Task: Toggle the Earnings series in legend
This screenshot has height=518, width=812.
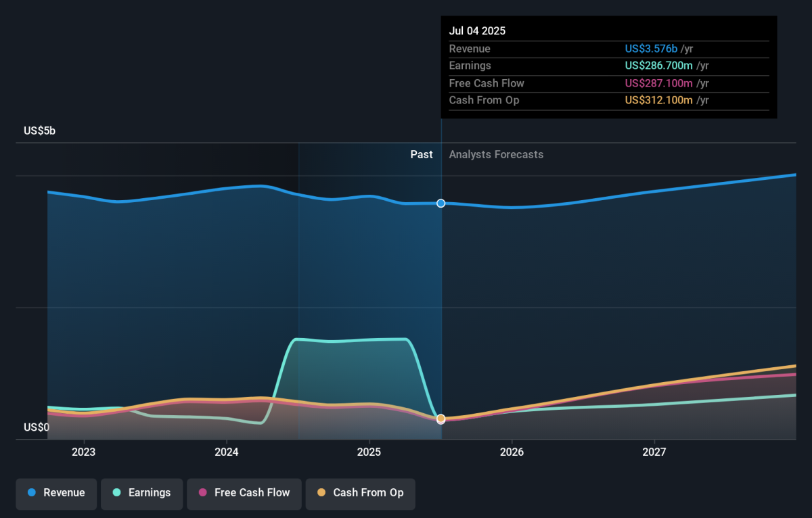Action: click(142, 493)
